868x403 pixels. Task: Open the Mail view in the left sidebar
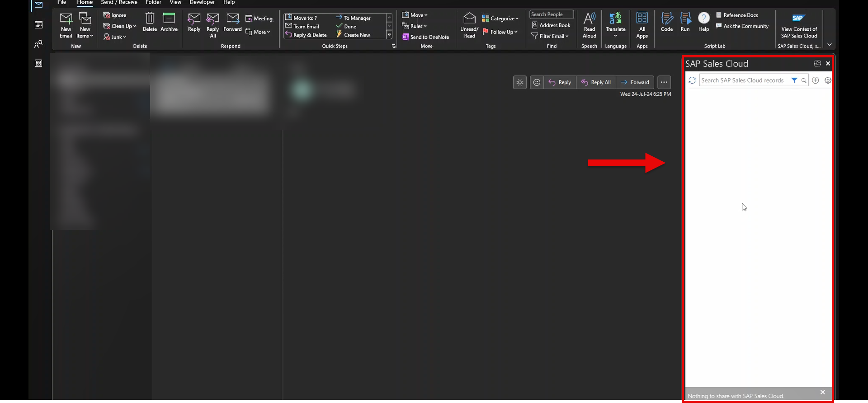(x=38, y=5)
